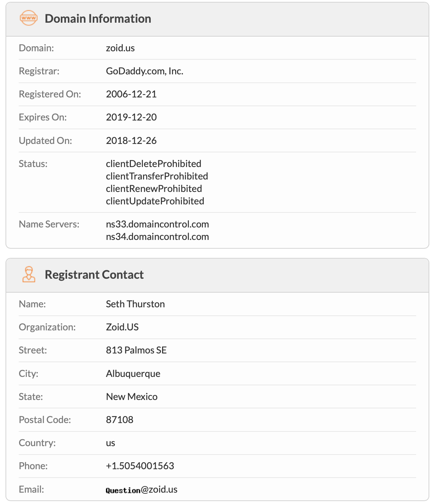Image resolution: width=437 pixels, height=504 pixels.
Task: Click the clientUpdateProhibited status
Action: [155, 201]
